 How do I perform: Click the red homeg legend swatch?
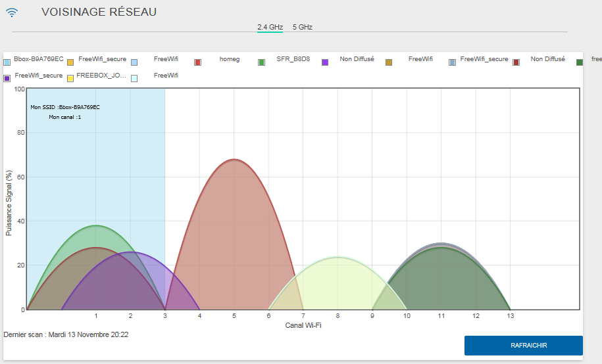197,62
